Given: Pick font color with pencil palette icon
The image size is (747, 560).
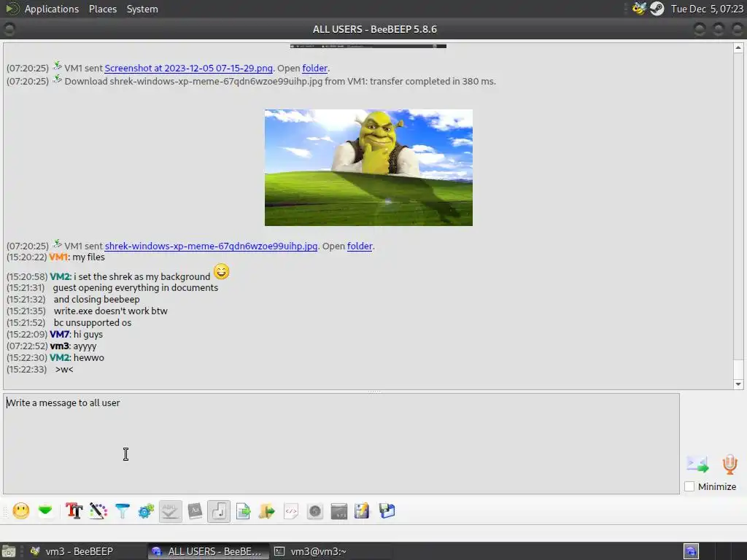Looking at the screenshot, I should point(98,511).
